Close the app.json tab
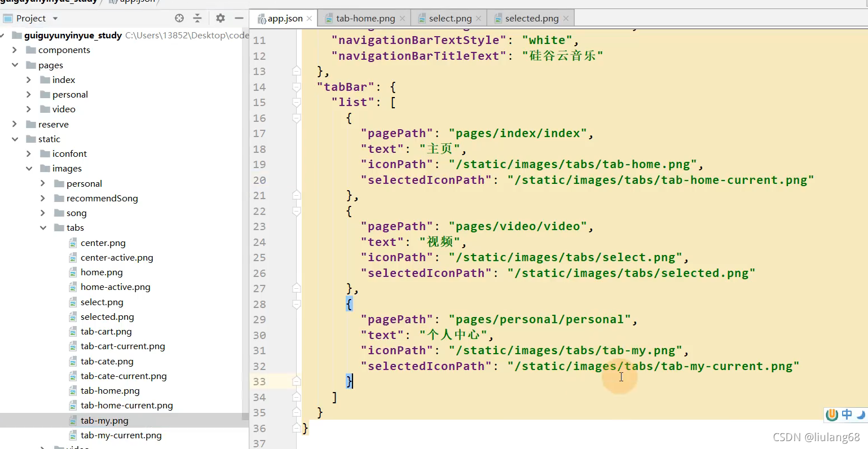This screenshot has height=449, width=868. [x=309, y=19]
